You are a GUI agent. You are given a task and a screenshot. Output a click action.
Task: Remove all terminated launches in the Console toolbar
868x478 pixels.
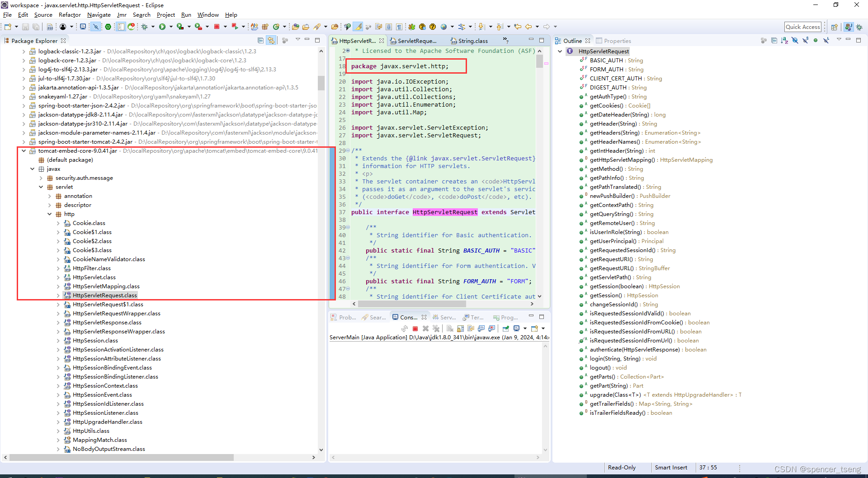tap(436, 328)
